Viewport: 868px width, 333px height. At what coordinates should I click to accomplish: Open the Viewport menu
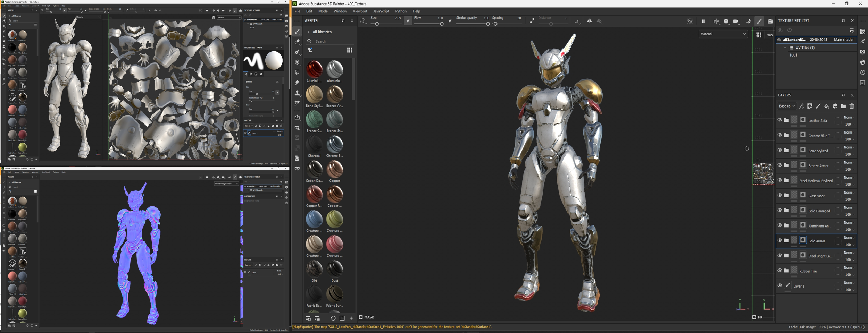click(x=360, y=11)
